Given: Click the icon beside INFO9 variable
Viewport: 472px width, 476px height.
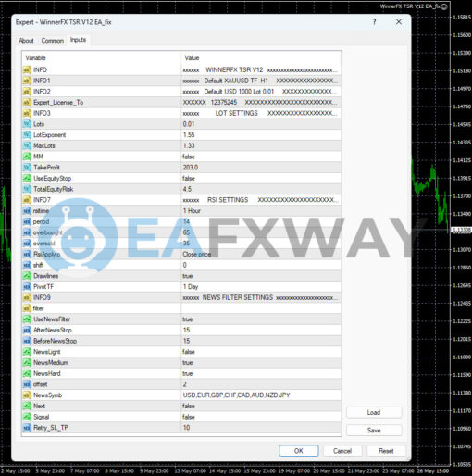Looking at the screenshot, I should coord(27,297).
